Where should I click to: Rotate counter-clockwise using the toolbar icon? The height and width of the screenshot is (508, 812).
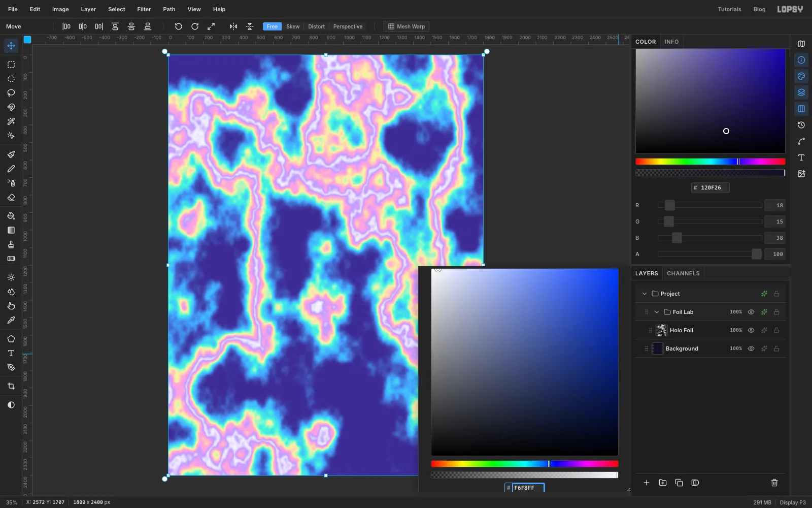point(179,26)
